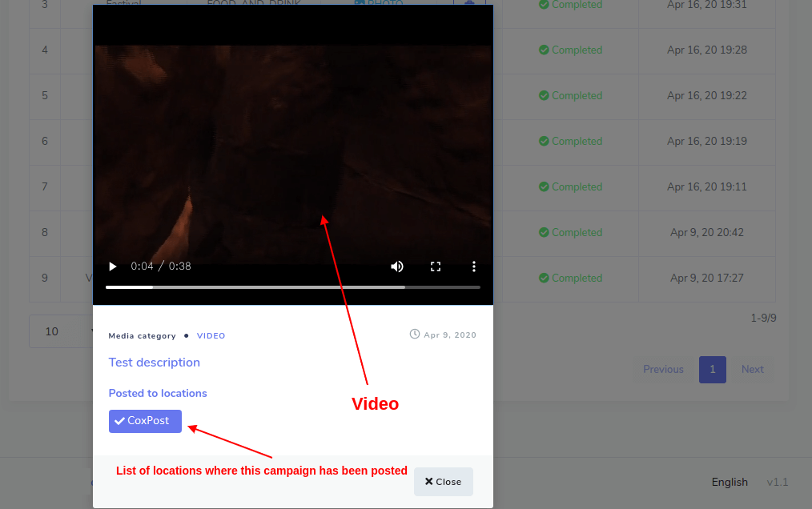Click the clock icon beside Apr 9, 2020
This screenshot has width=812, height=509.
coord(415,335)
